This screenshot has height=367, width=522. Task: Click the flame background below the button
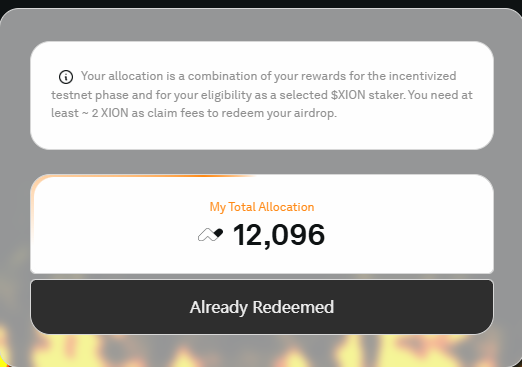[x=262, y=350]
